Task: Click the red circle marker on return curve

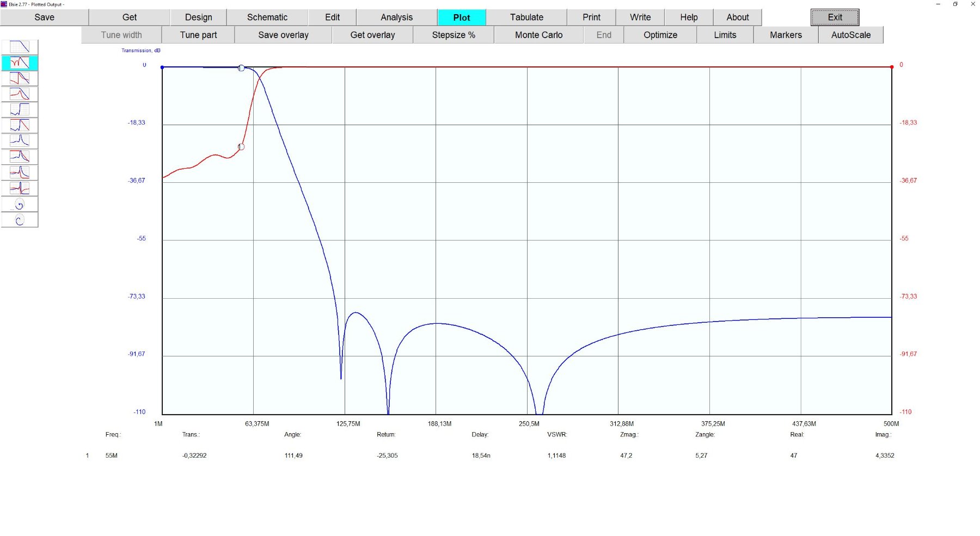Action: tap(241, 147)
